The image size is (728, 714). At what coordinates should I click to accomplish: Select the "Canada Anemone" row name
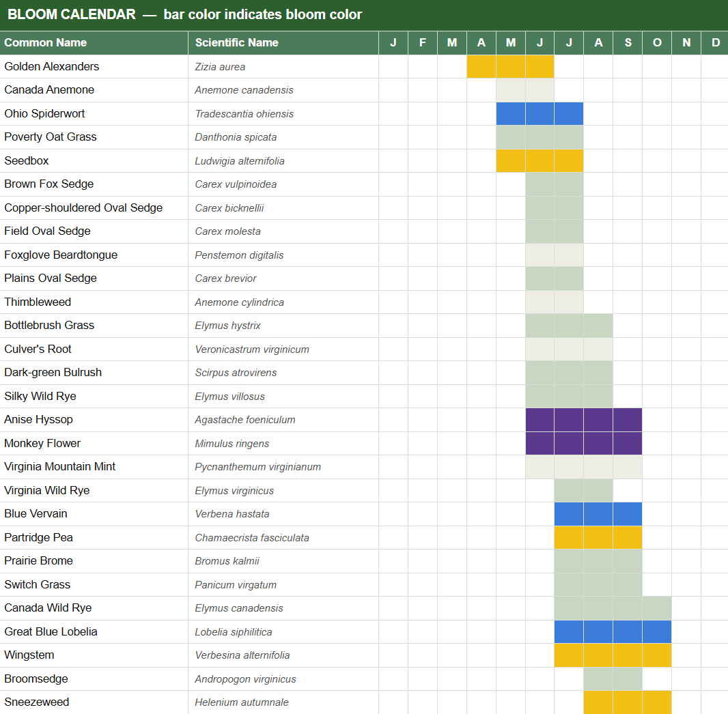[49, 89]
